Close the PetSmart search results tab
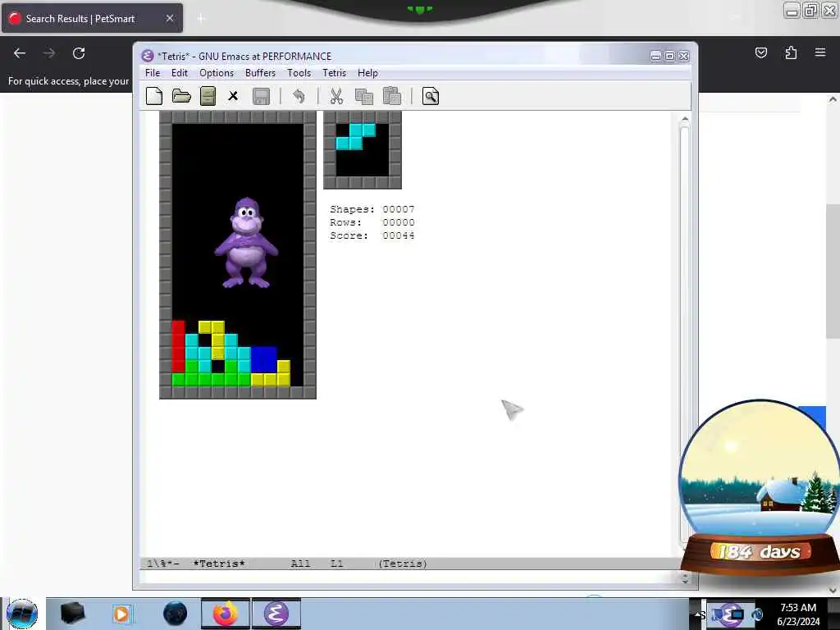 pyautogui.click(x=169, y=18)
